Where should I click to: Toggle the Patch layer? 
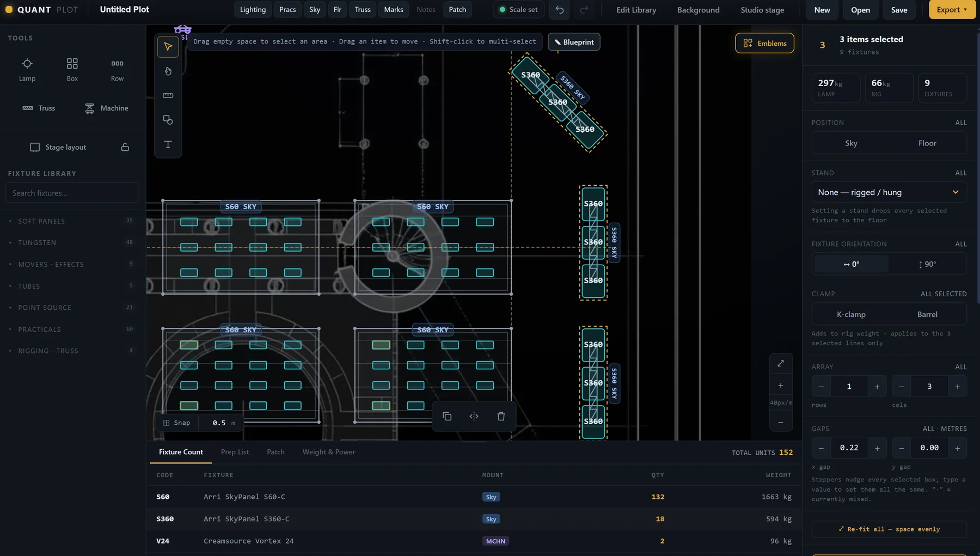(x=457, y=10)
